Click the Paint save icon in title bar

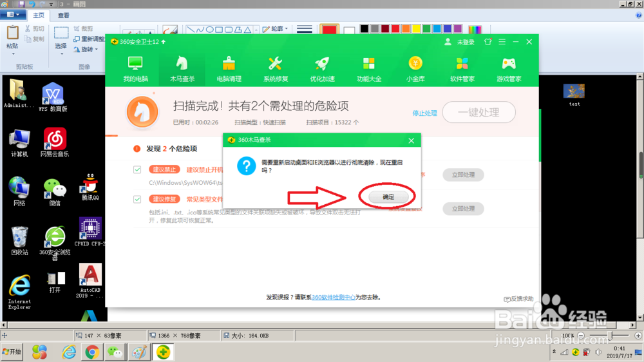click(21, 4)
